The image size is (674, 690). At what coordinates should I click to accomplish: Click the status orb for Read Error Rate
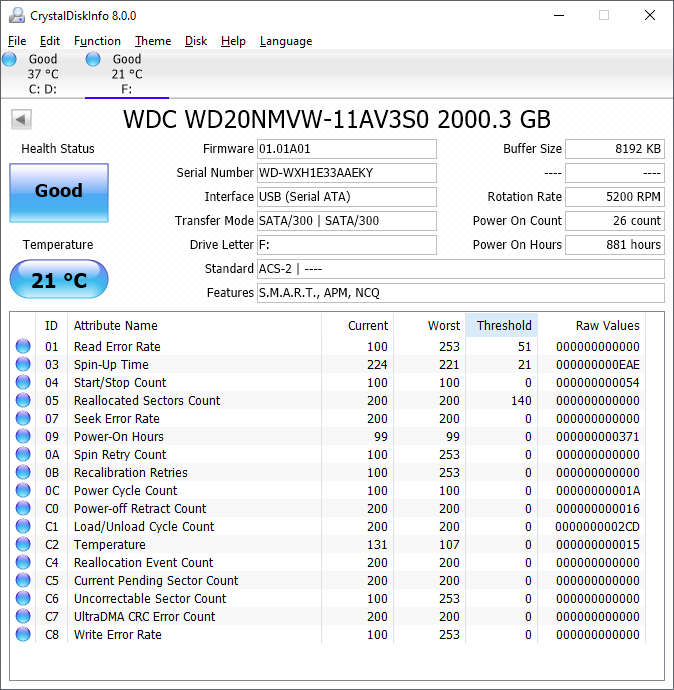tap(23, 346)
